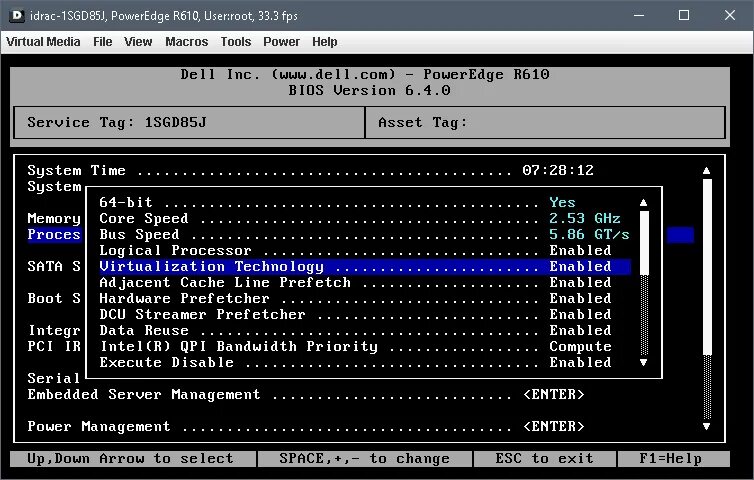The width and height of the screenshot is (754, 480).
Task: Click the Integr entry in main list
Action: (x=54, y=330)
